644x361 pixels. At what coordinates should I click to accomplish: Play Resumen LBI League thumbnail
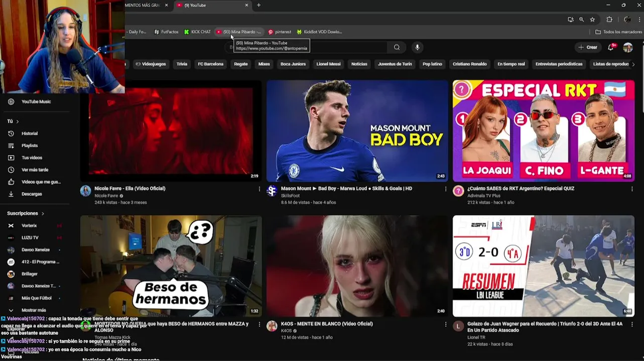544,266
